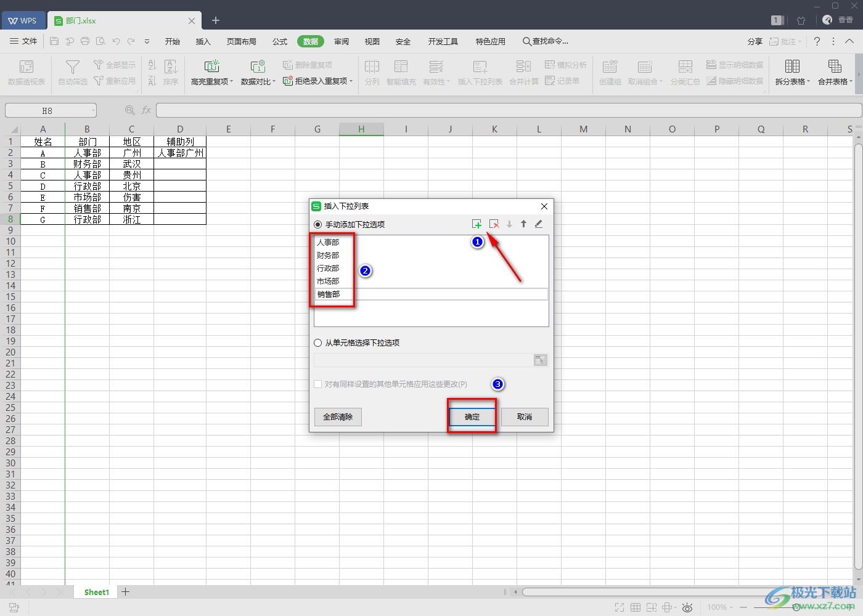Click the 全部清除 button
This screenshot has height=616, width=863.
[x=338, y=417]
